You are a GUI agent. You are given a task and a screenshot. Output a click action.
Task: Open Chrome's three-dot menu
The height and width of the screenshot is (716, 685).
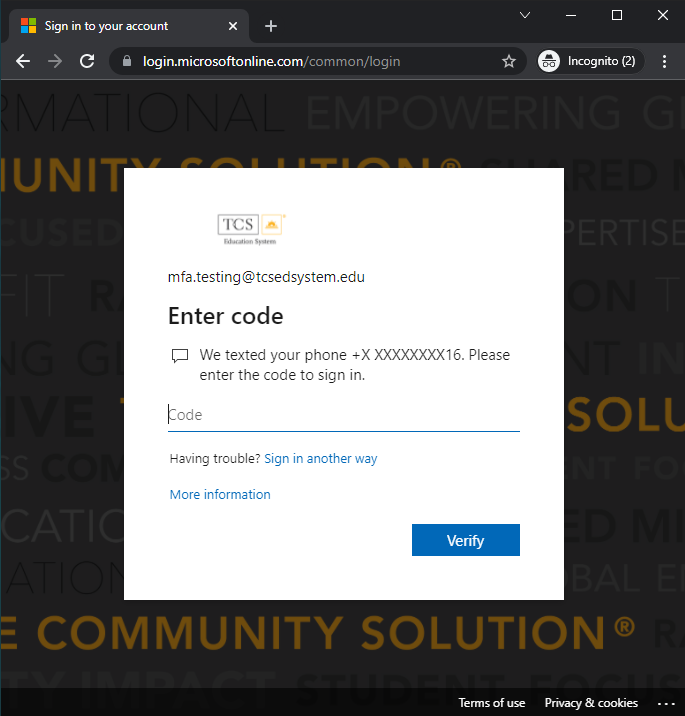tap(664, 61)
